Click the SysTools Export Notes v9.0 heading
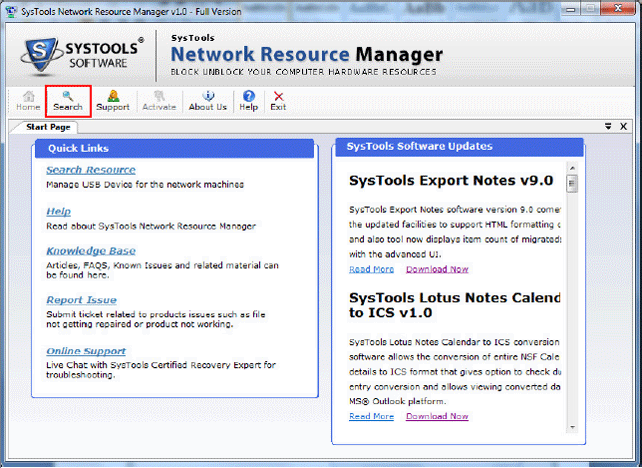 tap(451, 181)
